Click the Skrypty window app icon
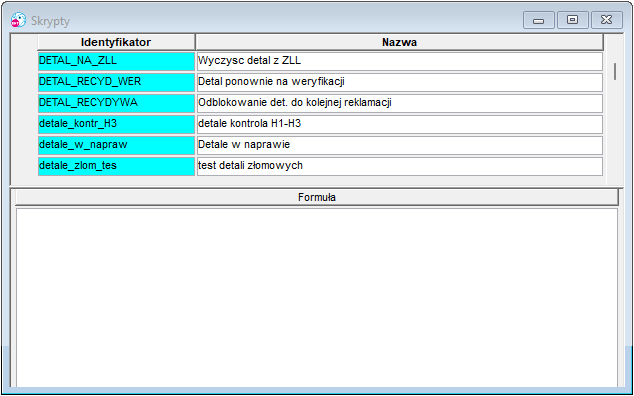Image resolution: width=634 pixels, height=396 pixels. coord(18,20)
